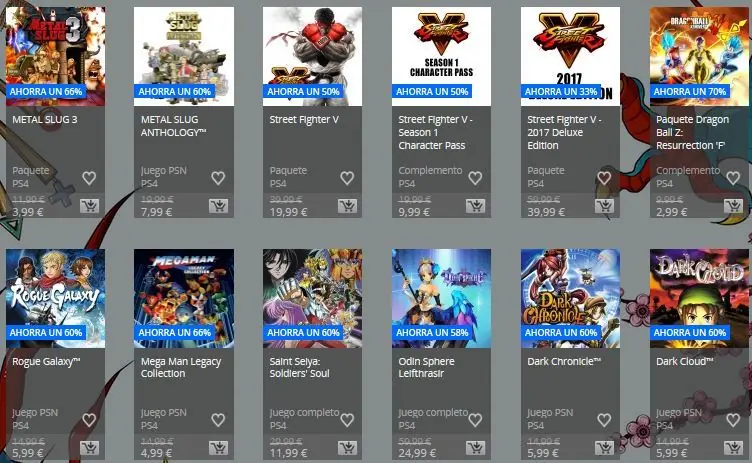Add METAL SLUG 3 to wishlist heart
Image resolution: width=752 pixels, height=463 pixels.
click(89, 178)
